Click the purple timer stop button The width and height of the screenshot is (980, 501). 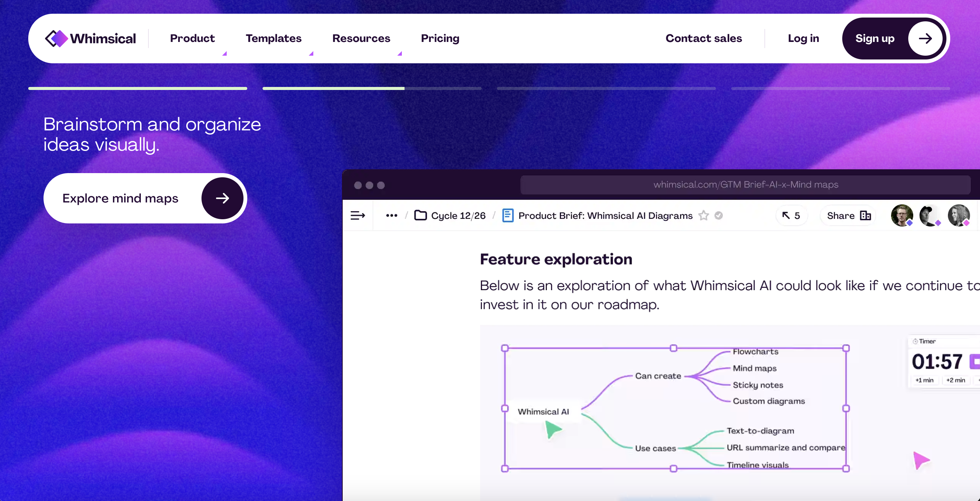[x=975, y=361]
